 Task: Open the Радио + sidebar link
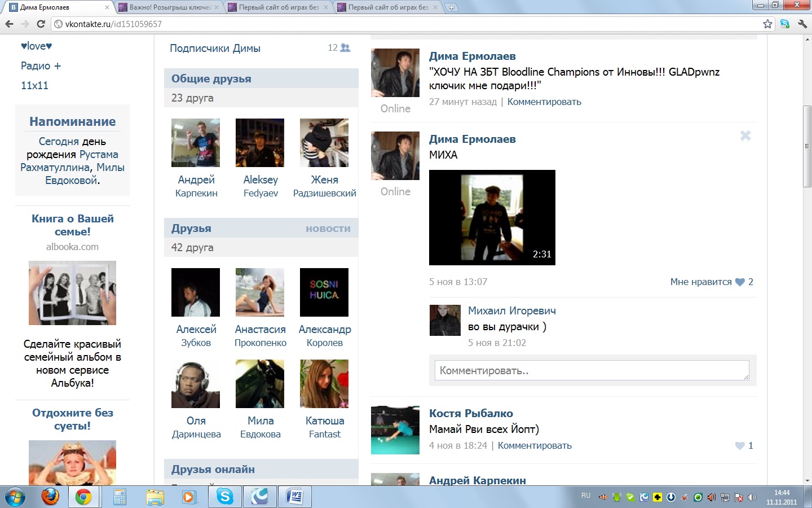click(x=41, y=66)
